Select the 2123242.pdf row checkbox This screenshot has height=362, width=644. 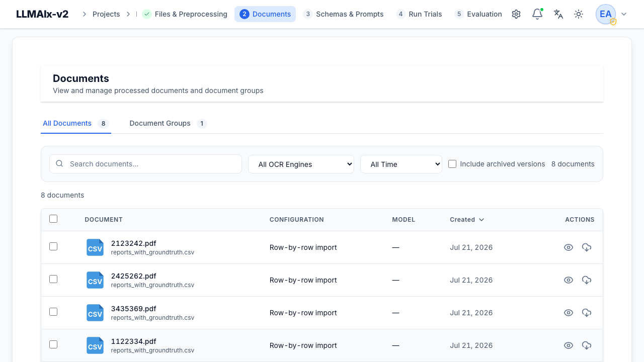click(x=53, y=246)
